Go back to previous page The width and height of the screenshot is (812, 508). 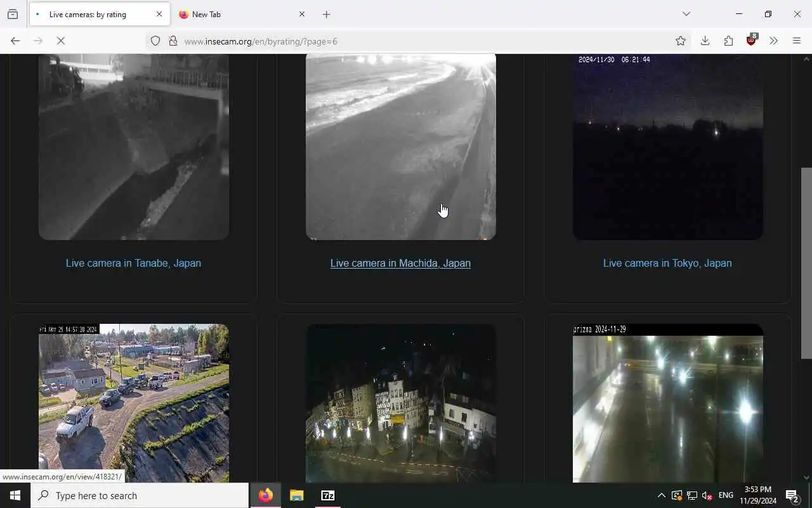(15, 41)
